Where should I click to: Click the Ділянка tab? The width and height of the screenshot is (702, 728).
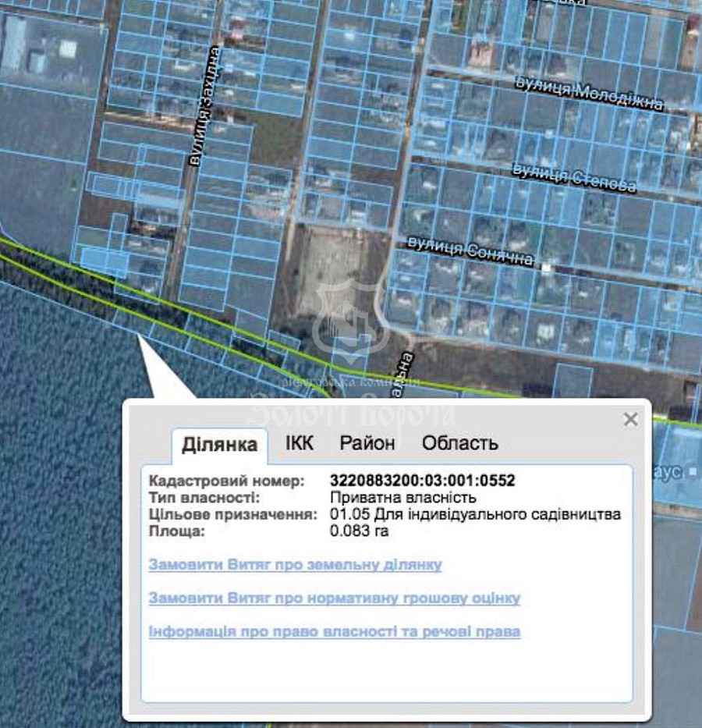(219, 445)
